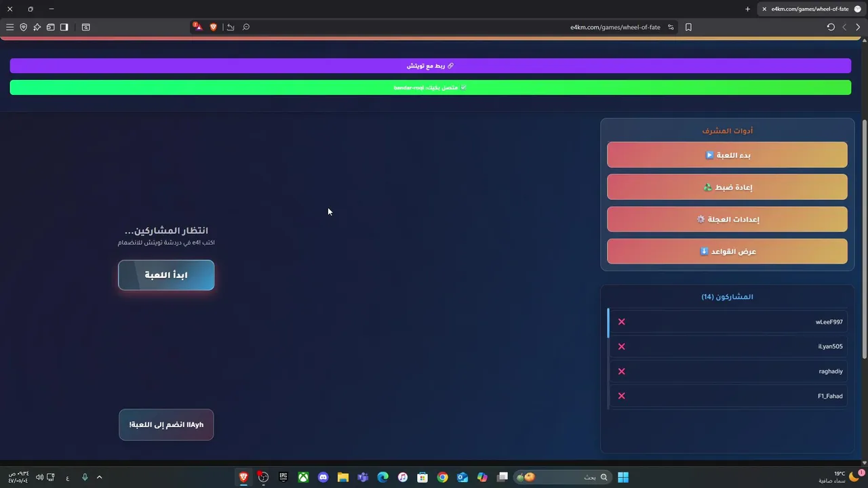Click the Brave VPN shield icon in toolbar
This screenshot has width=868, height=488.
[x=23, y=27]
